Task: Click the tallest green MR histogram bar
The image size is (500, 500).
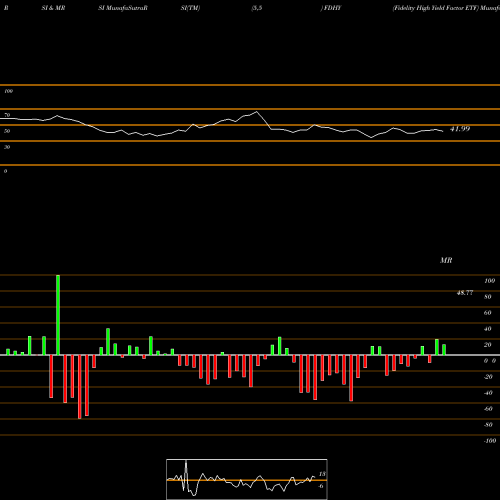Action: click(58, 315)
